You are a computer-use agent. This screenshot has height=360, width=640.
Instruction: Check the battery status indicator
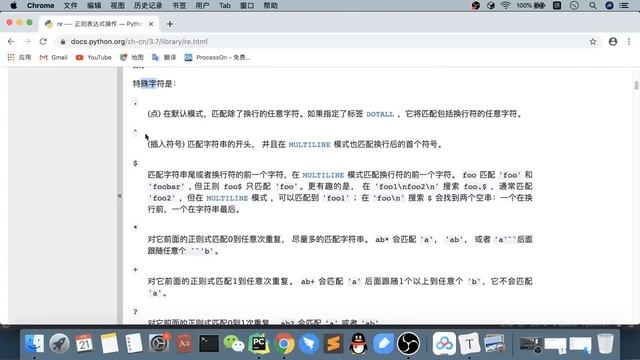pos(531,6)
